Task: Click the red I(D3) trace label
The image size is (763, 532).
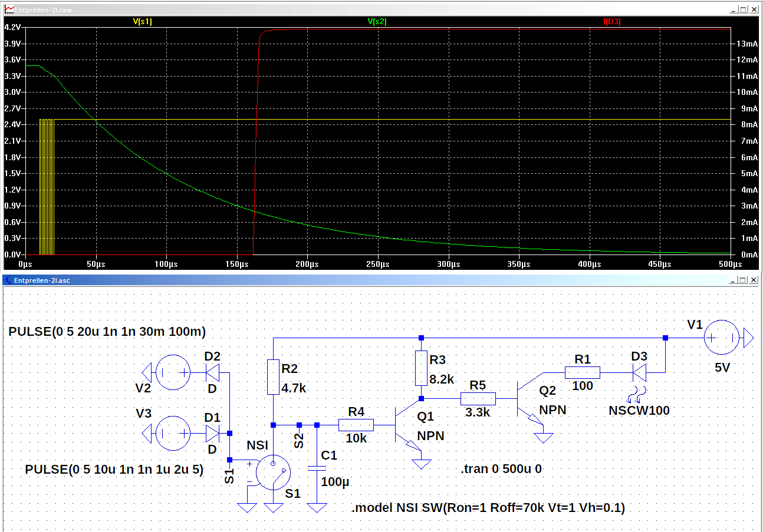Action: pyautogui.click(x=611, y=21)
